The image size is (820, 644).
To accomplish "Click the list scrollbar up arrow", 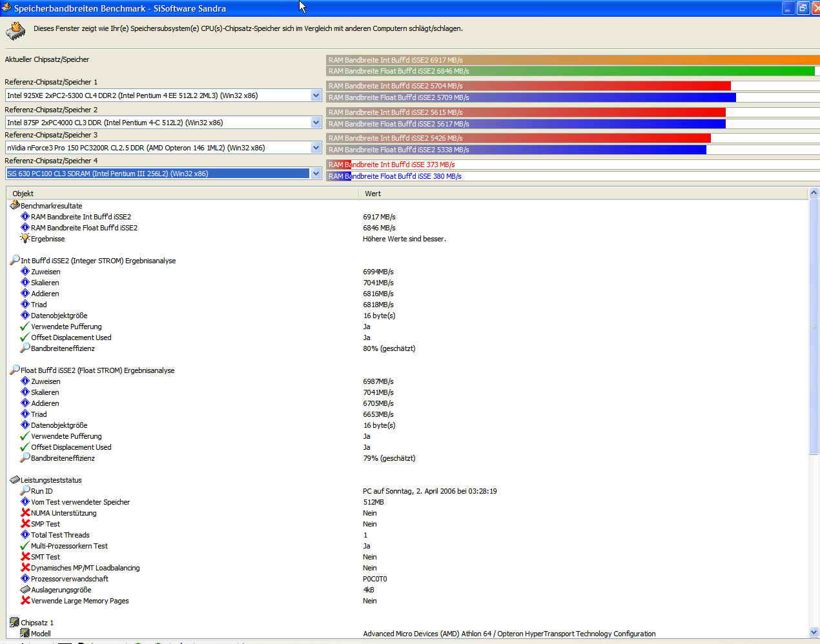I will click(814, 193).
